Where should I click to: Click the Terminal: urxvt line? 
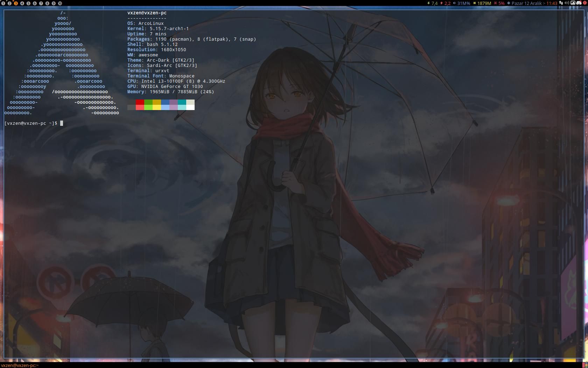point(148,70)
